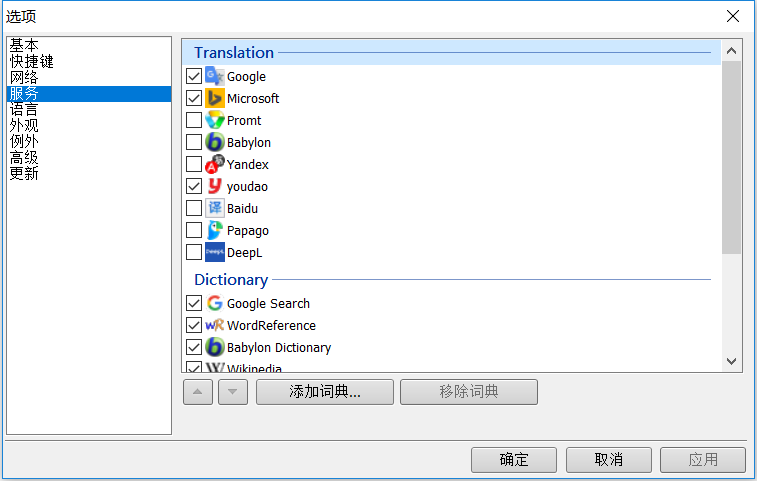The image size is (757, 481).
Task: Click the Baidu service icon
Action: (214, 208)
